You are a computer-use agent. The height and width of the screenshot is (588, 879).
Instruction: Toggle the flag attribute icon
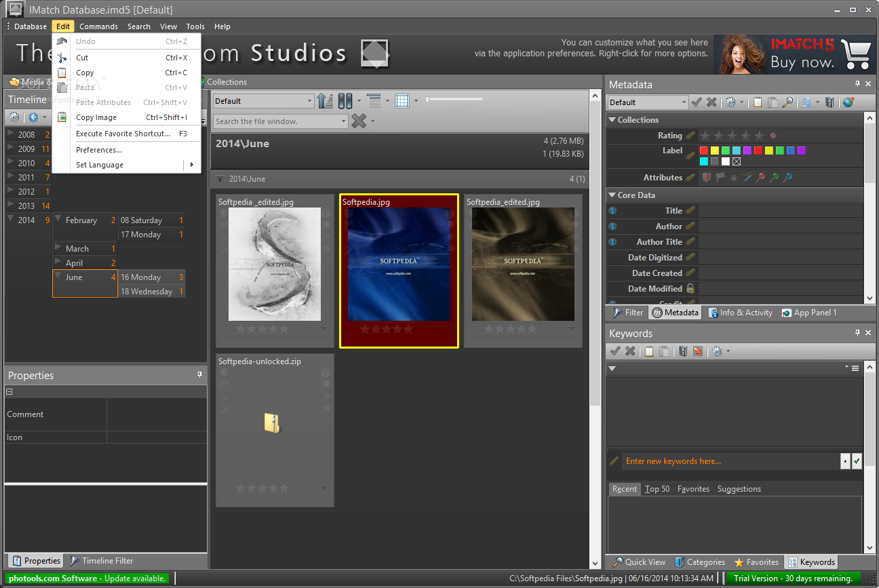coord(720,178)
